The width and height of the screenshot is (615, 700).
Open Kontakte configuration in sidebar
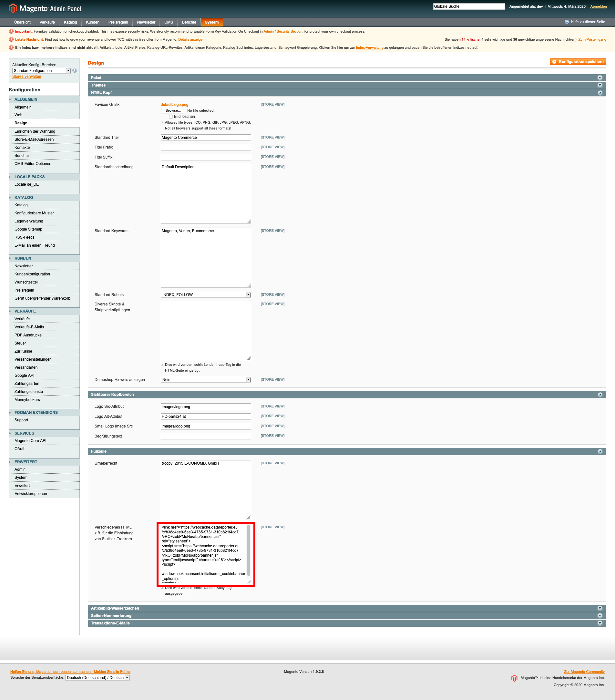point(22,147)
